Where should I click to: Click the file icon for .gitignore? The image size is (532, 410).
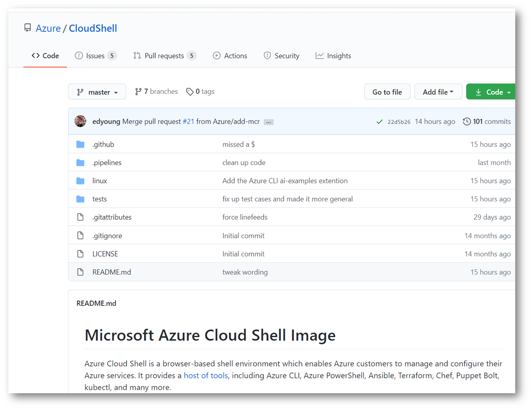tap(80, 235)
